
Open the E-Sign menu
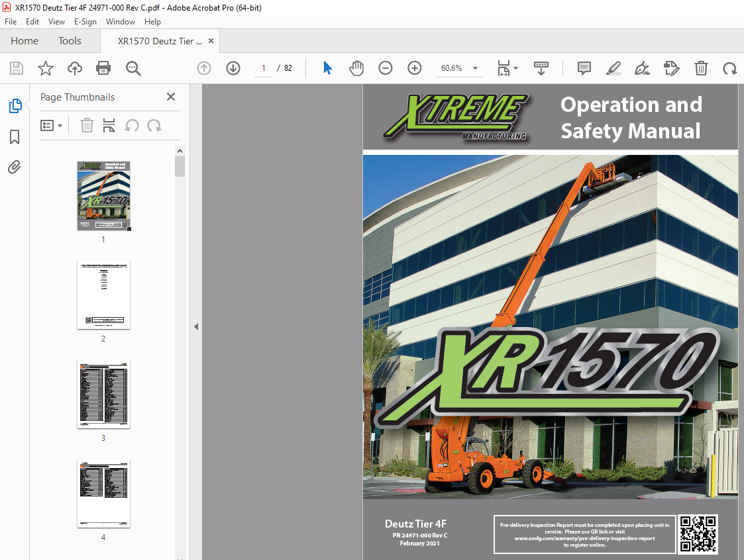point(85,22)
